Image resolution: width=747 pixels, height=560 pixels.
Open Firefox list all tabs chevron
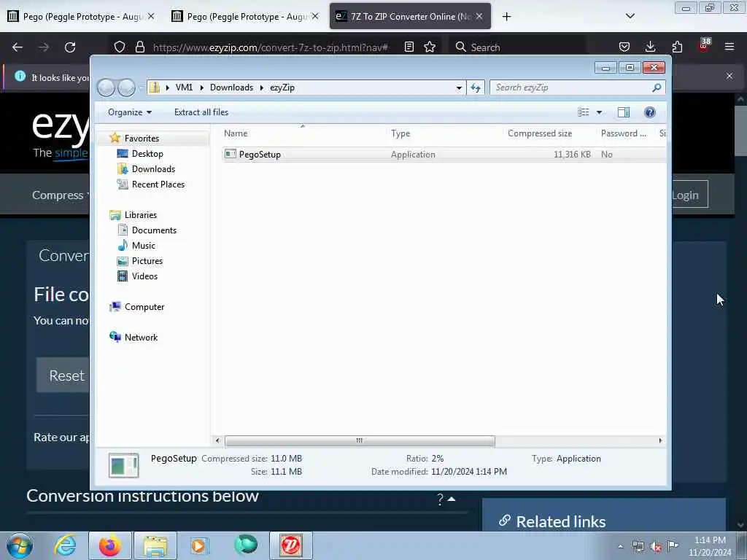pos(630,16)
